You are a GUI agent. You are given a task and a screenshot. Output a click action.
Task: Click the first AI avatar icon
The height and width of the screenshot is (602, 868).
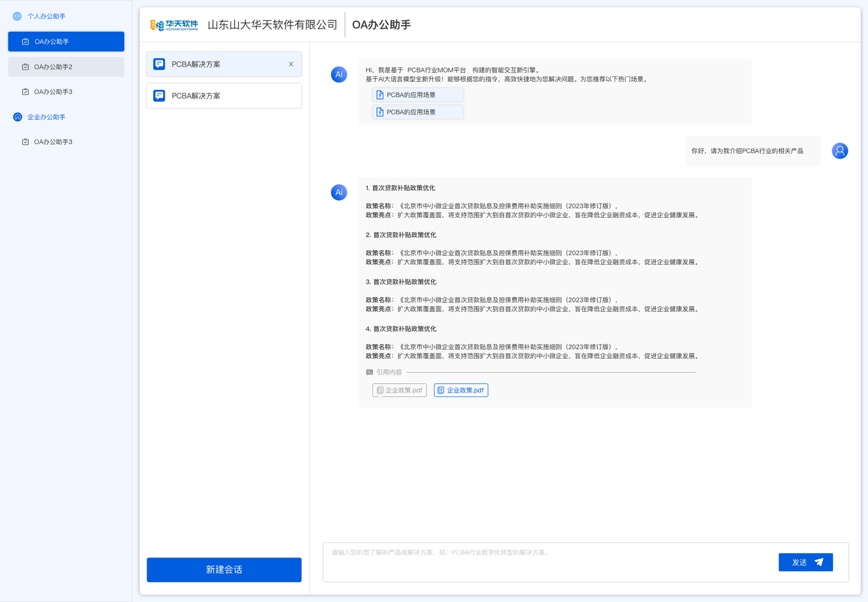coord(339,74)
